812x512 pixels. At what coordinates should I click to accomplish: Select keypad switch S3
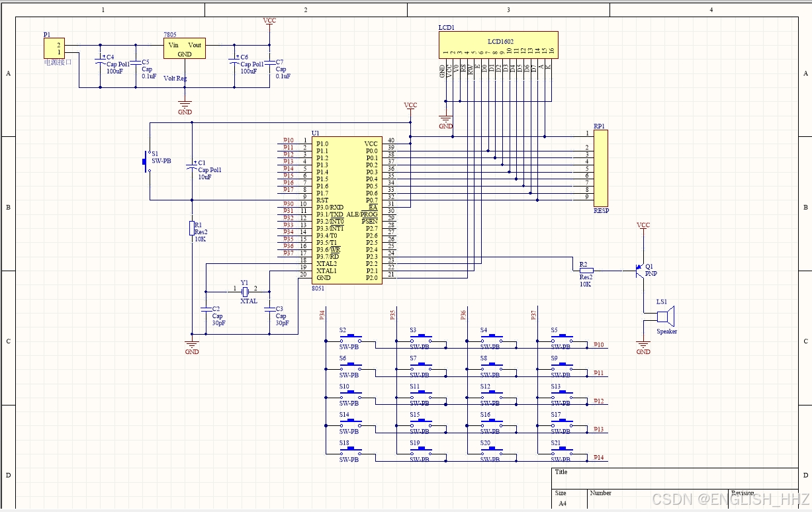point(420,339)
